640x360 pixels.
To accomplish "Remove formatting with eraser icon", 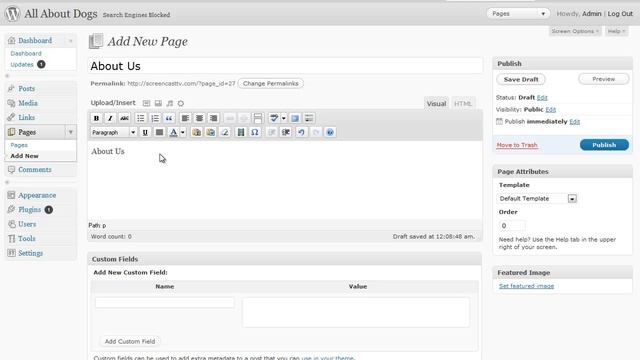I will (x=224, y=132).
